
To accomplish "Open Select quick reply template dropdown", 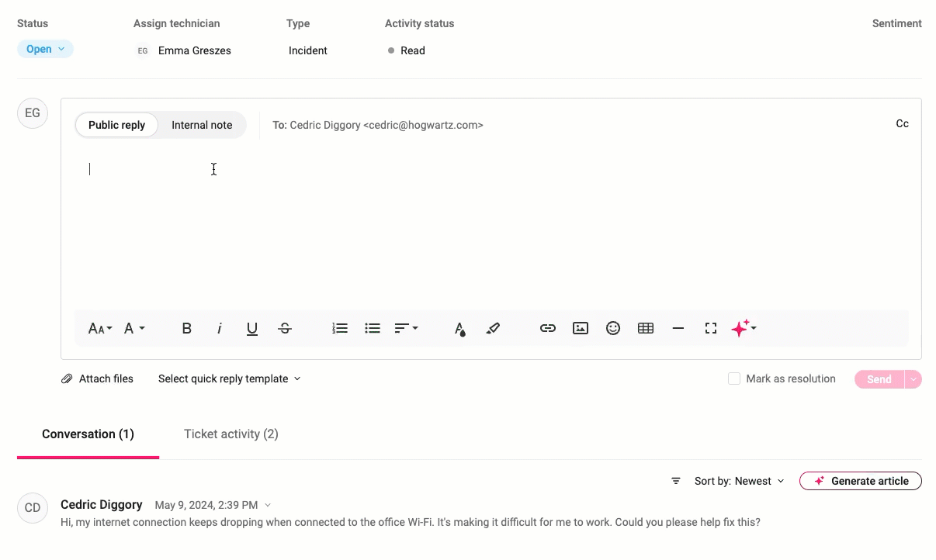I will click(x=229, y=379).
